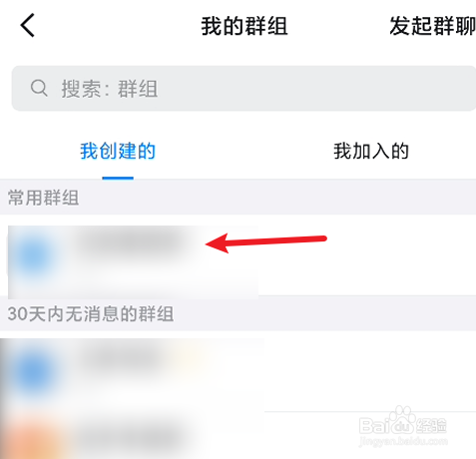Click the 我的群组 page title
Screen dimensions: 476x459
coord(244,26)
